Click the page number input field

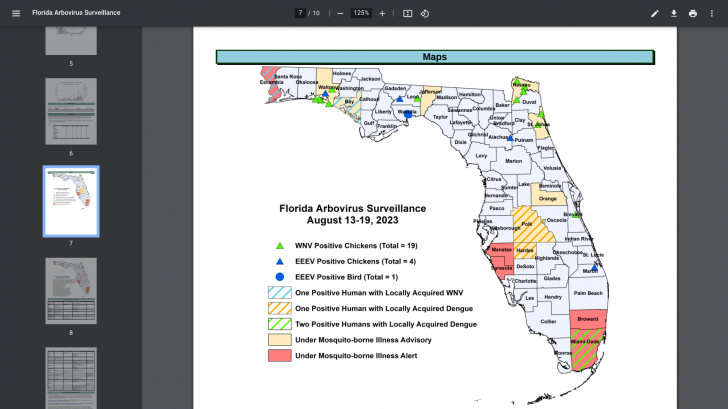click(x=300, y=13)
